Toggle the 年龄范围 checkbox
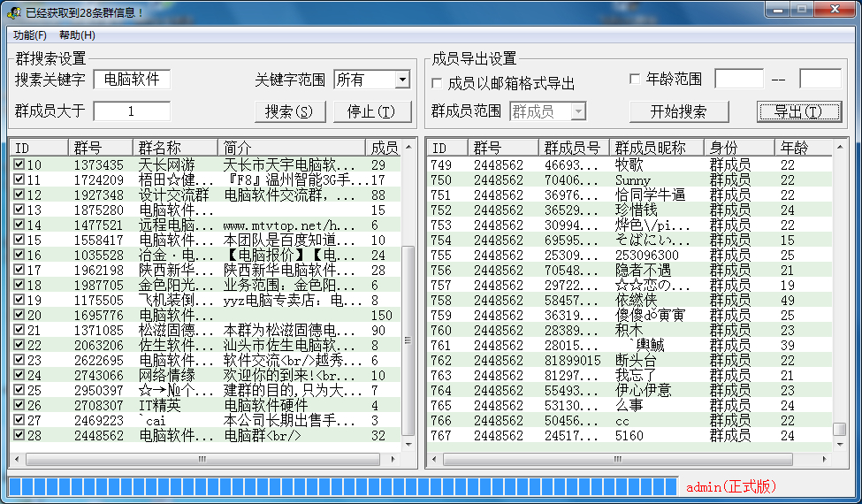Viewport: 862px width, 504px height. tap(635, 80)
